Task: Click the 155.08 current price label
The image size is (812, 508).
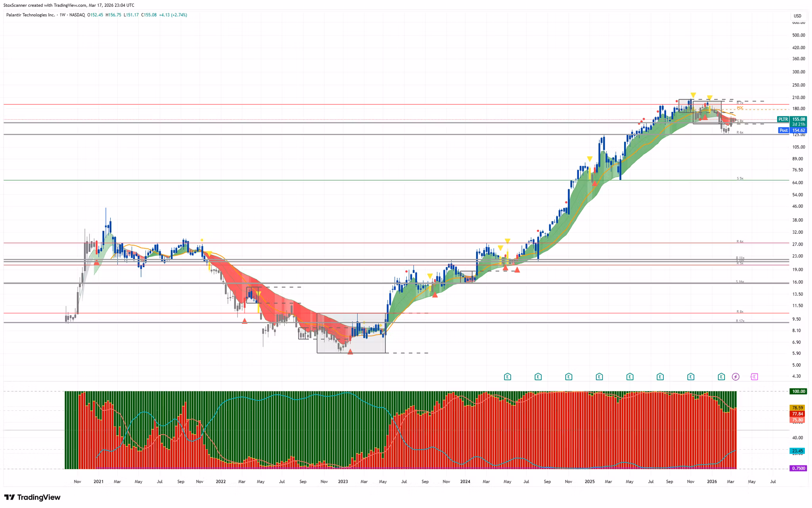Action: tap(799, 119)
